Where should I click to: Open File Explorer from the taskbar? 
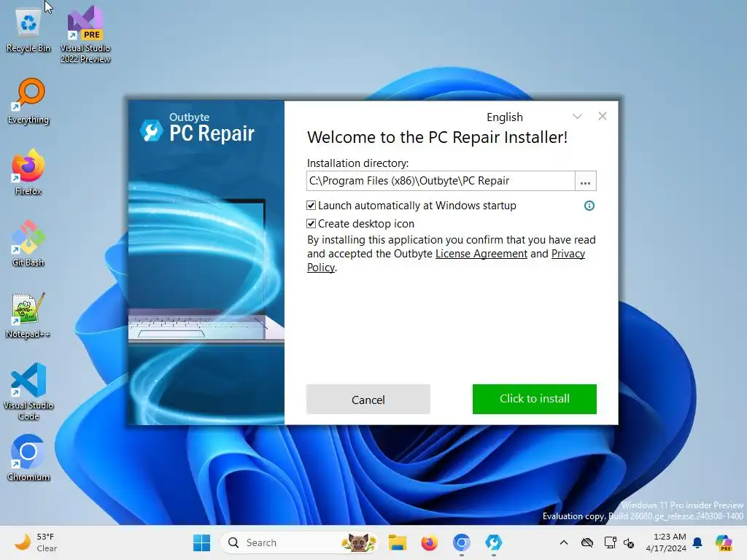point(397,542)
